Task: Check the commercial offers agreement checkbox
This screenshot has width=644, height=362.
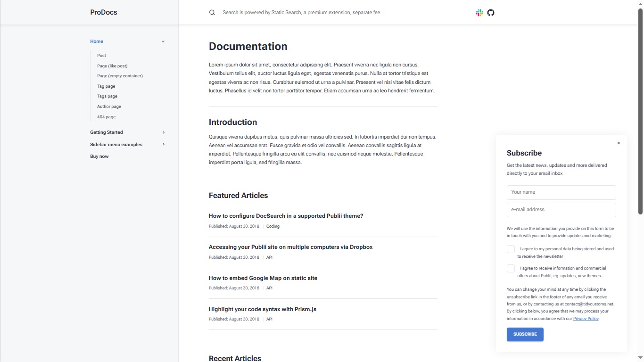Action: point(511,268)
